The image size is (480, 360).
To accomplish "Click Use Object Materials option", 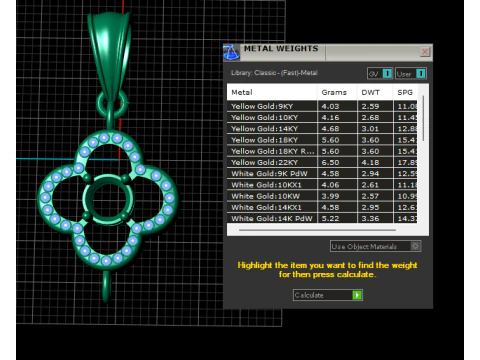I will pos(375,246).
